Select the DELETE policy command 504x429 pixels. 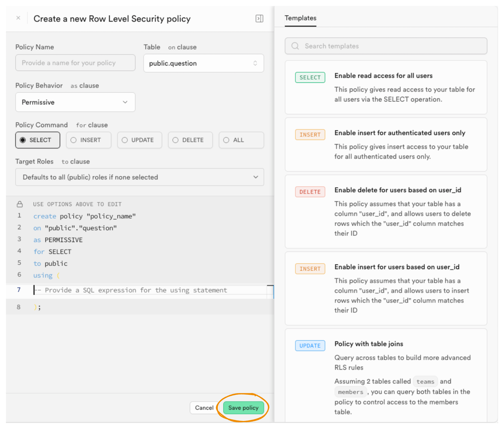(190, 140)
